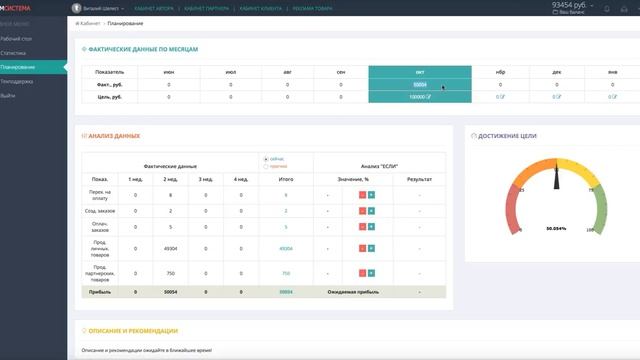640x360 pixels.
Task: Click the Ожидаемая прибыль label
Action: [353, 292]
